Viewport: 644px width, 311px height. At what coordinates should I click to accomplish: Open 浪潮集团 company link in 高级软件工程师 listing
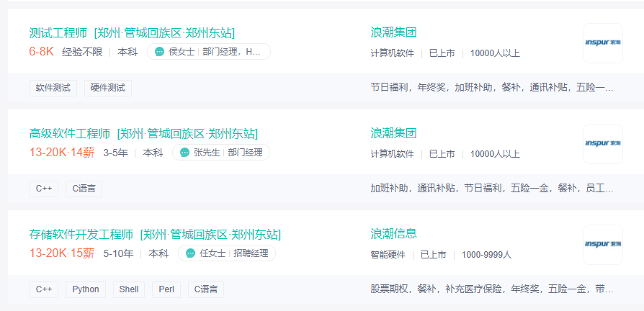tap(393, 133)
